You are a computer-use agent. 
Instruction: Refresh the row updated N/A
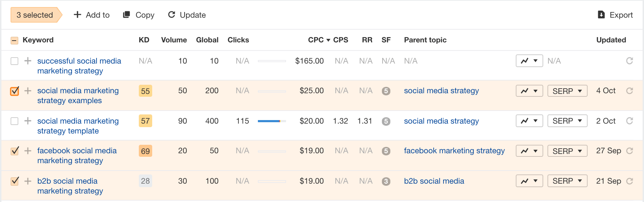pos(630,61)
